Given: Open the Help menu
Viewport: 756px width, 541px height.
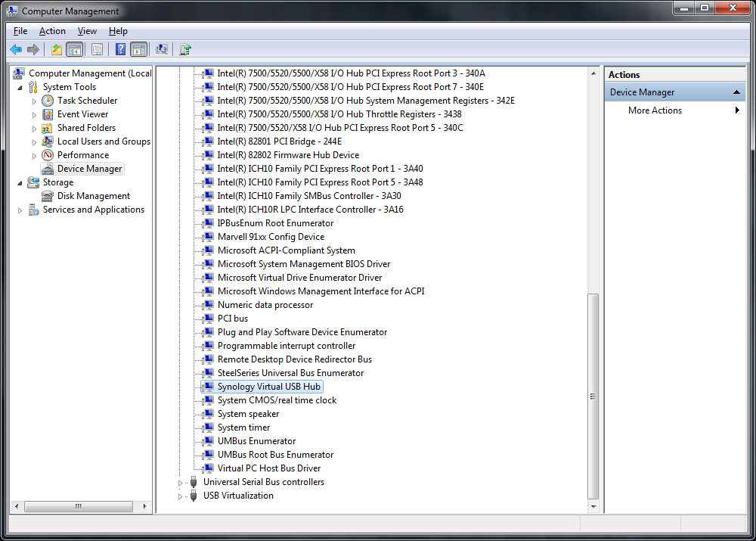Looking at the screenshot, I should [118, 31].
